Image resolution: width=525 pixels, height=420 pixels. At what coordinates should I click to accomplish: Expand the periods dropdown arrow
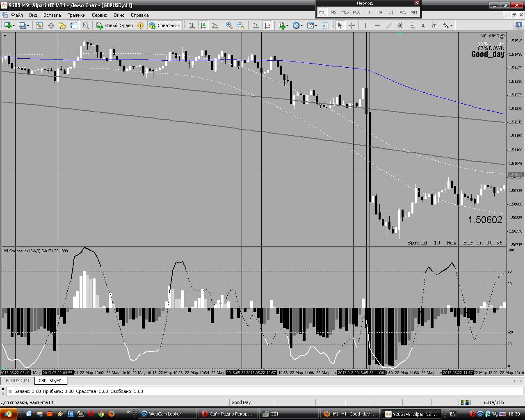point(301,25)
